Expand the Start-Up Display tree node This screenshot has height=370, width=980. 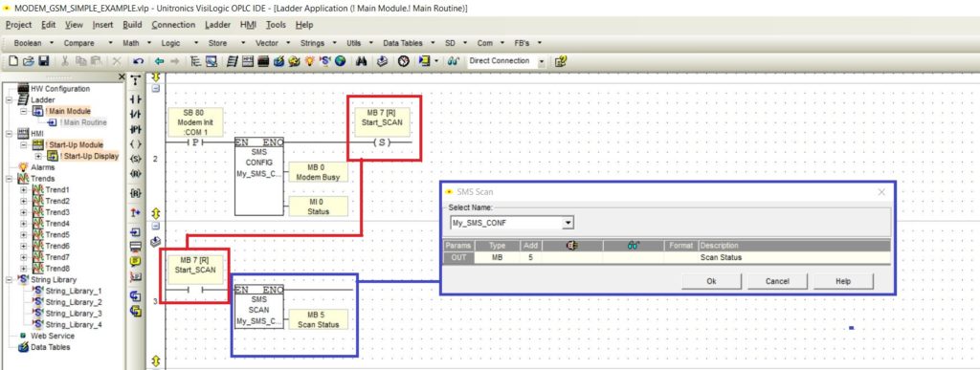[38, 156]
